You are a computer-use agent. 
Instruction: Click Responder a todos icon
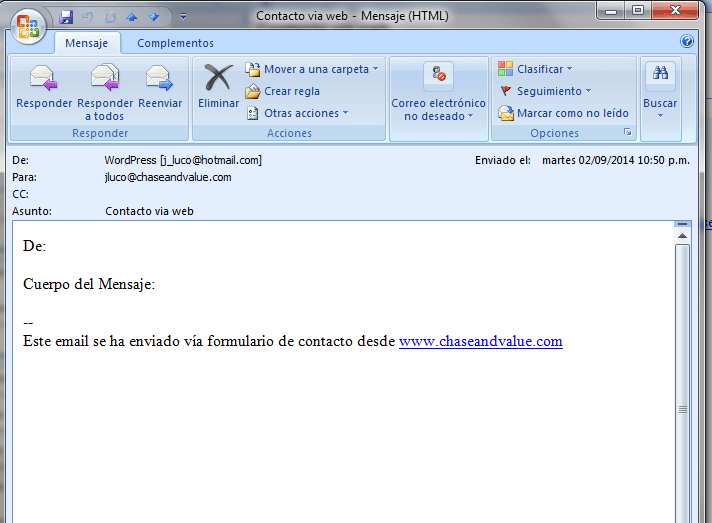point(104,77)
